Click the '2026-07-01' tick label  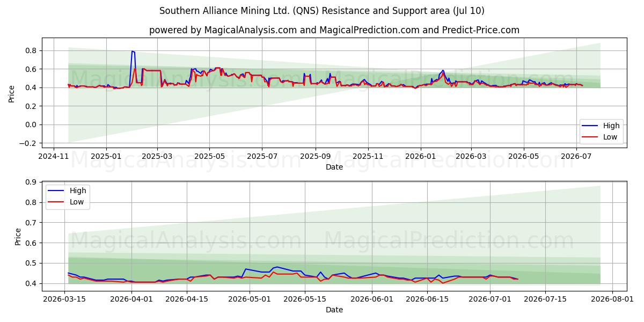[x=490, y=299]
